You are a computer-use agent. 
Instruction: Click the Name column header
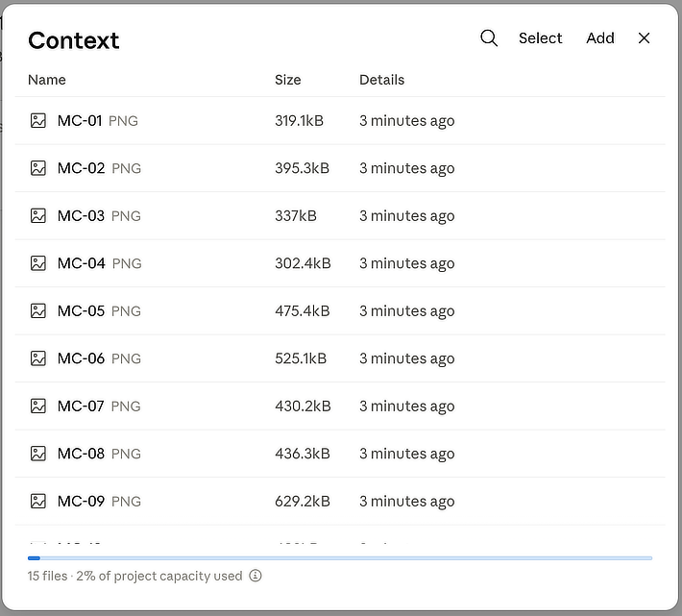[47, 80]
